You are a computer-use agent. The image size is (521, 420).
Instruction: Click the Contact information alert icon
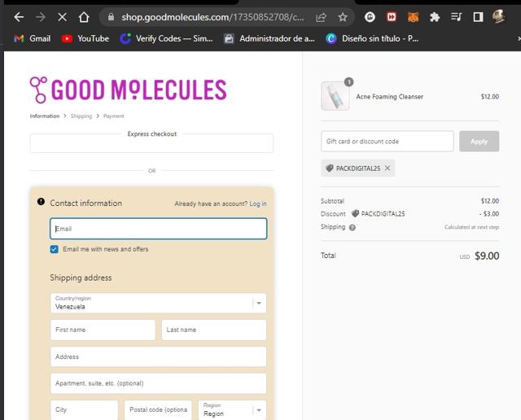[41, 202]
